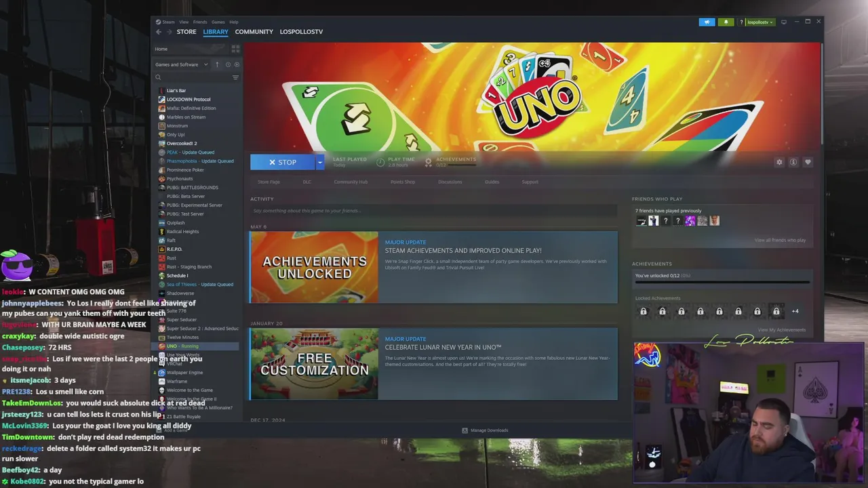Toggle ready-to-play filter icon
The width and height of the screenshot is (868, 488).
click(236, 64)
